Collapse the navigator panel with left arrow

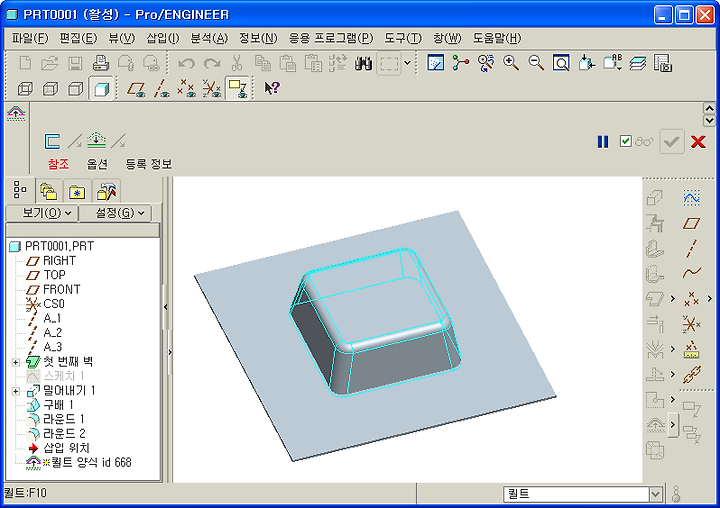click(166, 307)
